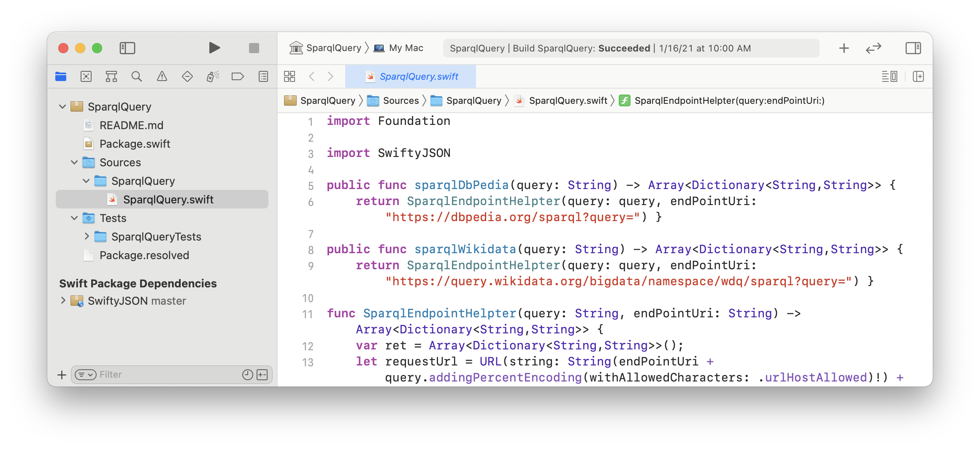Open the Debug navigator

(212, 76)
